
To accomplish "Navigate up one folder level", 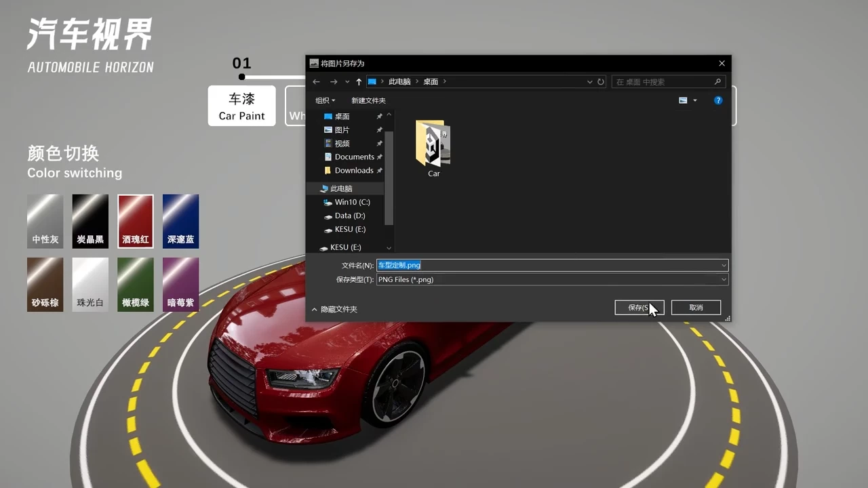I will [359, 81].
